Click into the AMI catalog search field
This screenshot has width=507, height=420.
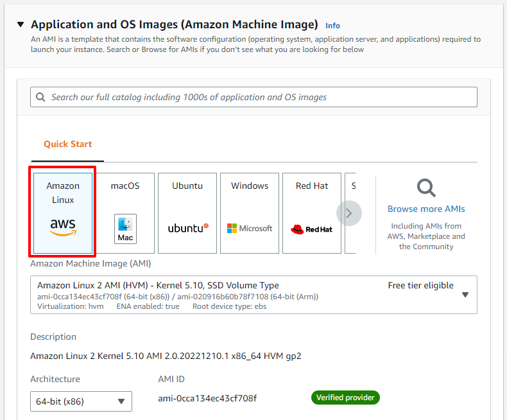(x=253, y=97)
